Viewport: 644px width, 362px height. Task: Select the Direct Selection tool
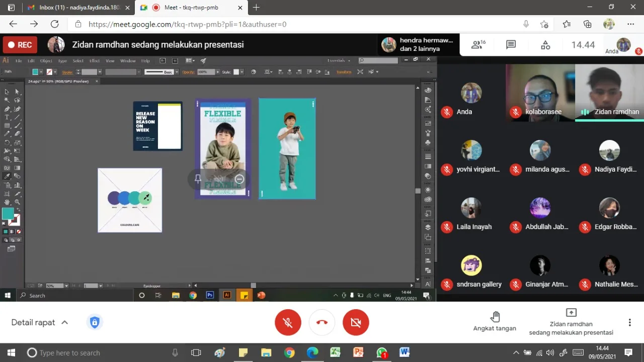pos(17,92)
